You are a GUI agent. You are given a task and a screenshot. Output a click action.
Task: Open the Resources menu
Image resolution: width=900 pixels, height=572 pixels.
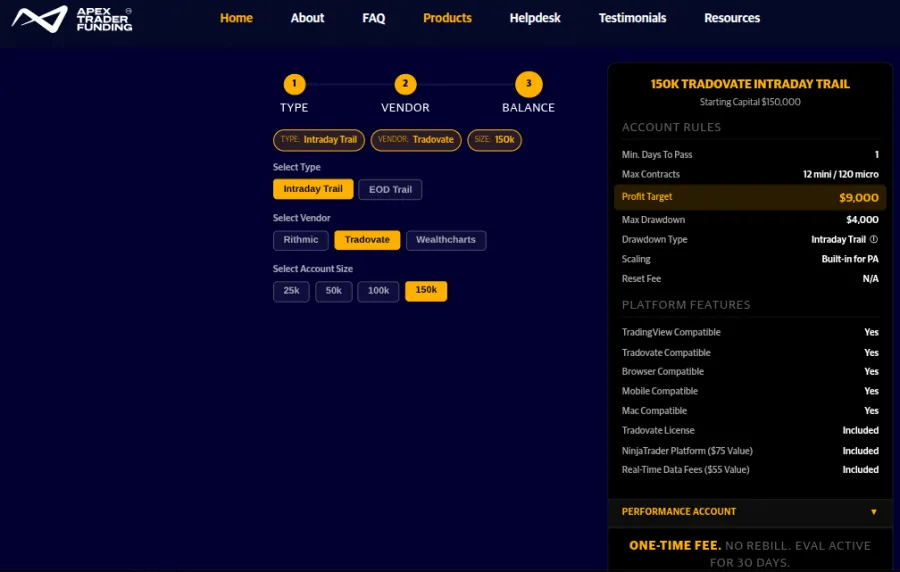click(x=732, y=18)
